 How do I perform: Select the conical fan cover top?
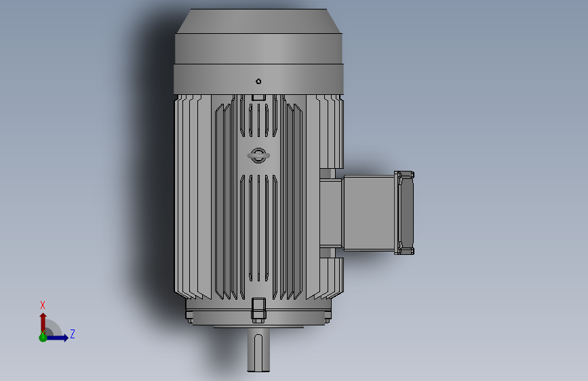(259, 21)
